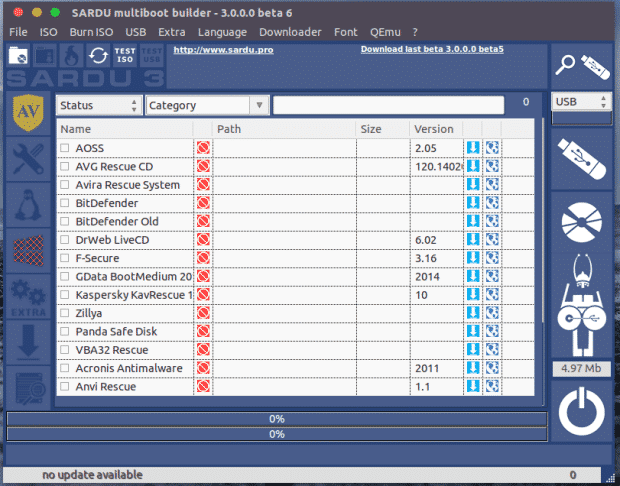Viewport: 620px width, 486px height.
Task: Click the disc ISO creation icon
Action: (582, 222)
